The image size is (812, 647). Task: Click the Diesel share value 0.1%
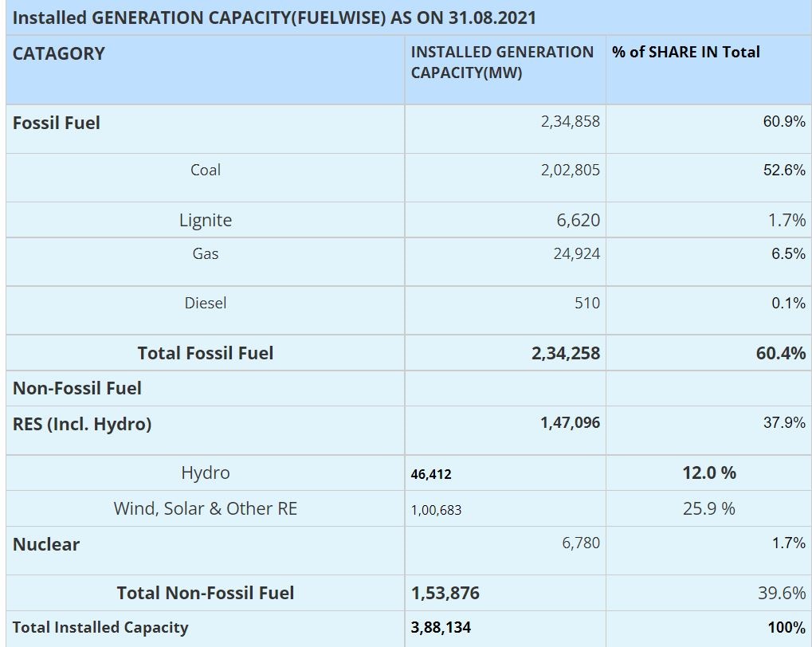click(788, 303)
